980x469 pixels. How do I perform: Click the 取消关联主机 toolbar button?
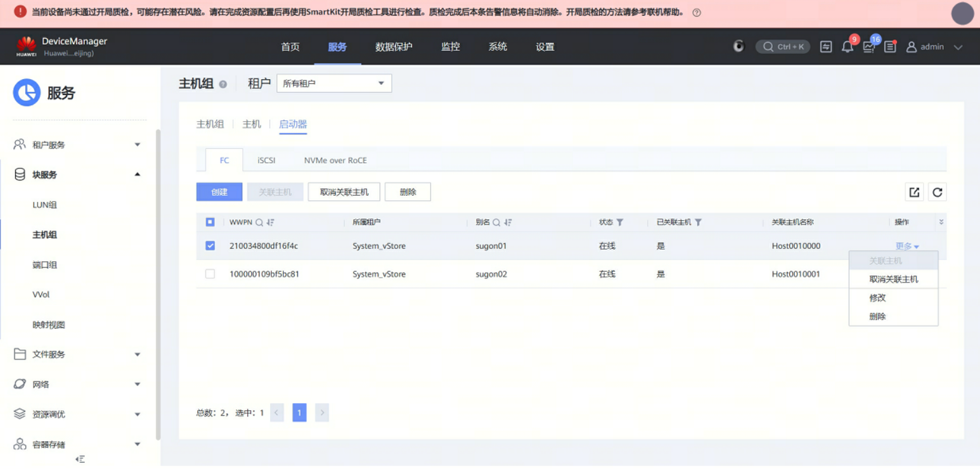point(344,192)
